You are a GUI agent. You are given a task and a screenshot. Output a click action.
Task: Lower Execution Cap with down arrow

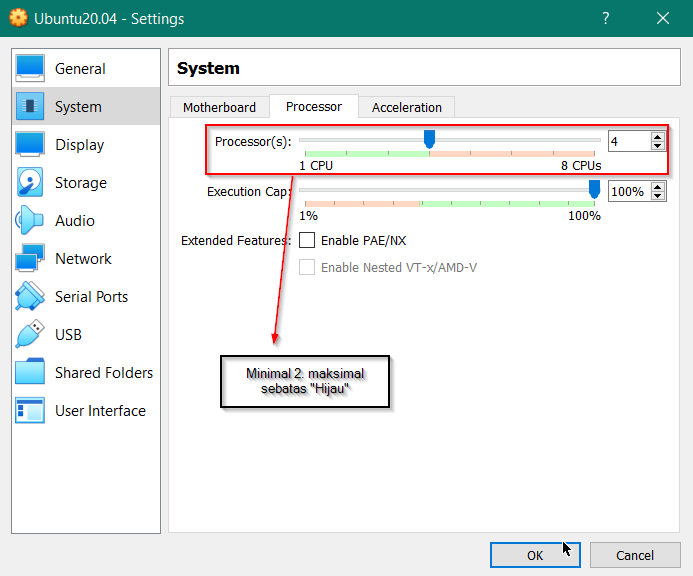point(657,196)
